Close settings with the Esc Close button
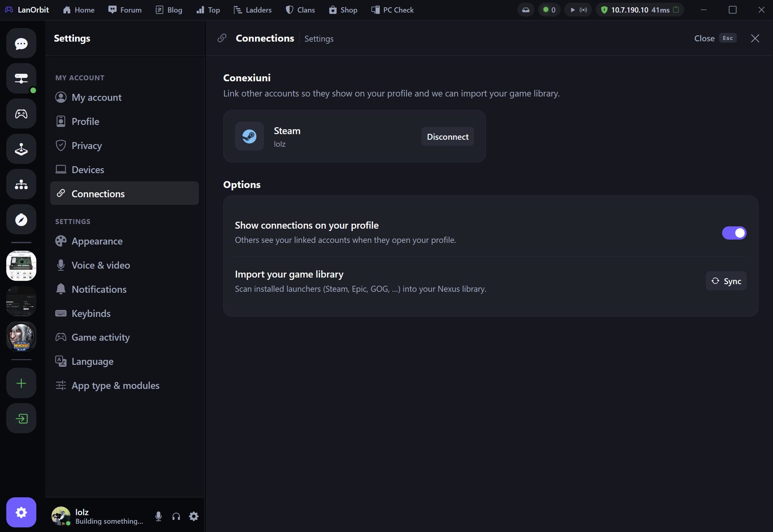This screenshot has height=532, width=773. [715, 38]
